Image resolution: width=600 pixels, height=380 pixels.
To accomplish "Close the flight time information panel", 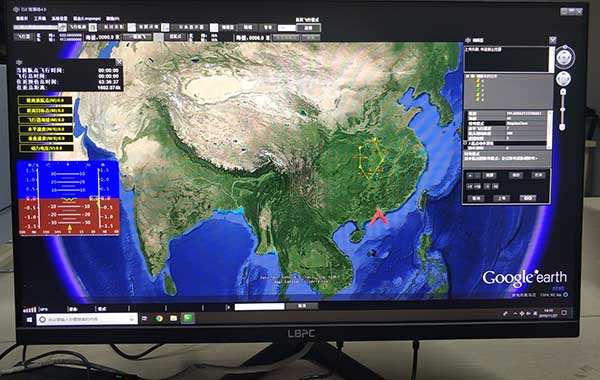I will [x=119, y=62].
